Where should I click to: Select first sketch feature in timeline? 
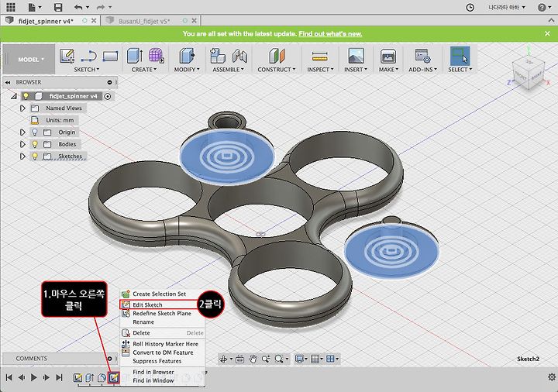tap(77, 377)
